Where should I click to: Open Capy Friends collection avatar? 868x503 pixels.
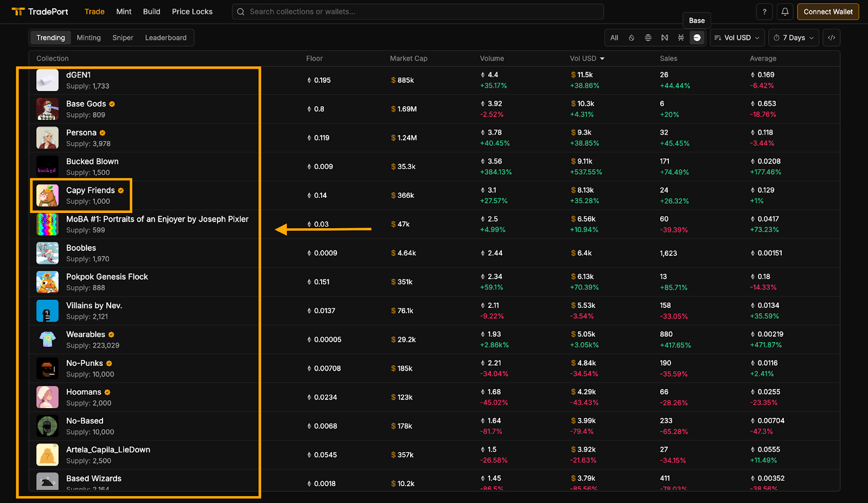pyautogui.click(x=47, y=196)
